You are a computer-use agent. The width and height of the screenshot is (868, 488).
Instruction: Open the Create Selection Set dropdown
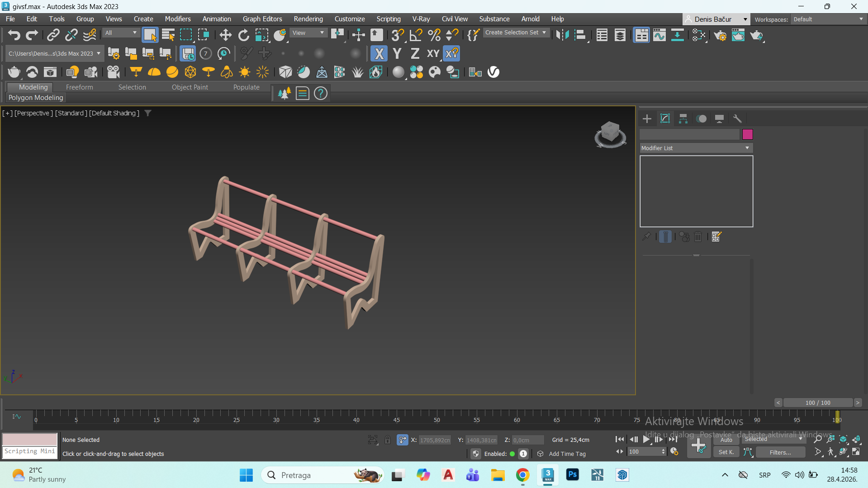pyautogui.click(x=516, y=33)
